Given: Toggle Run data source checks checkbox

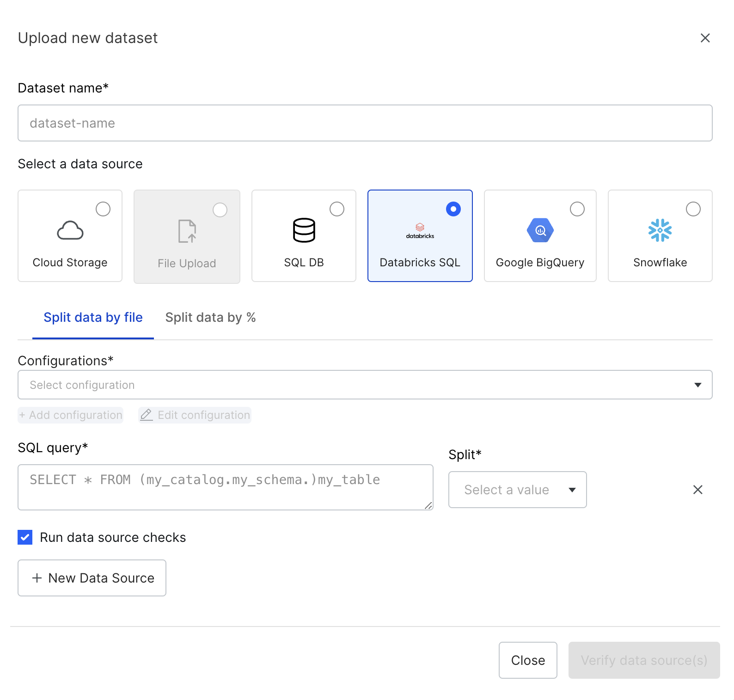Looking at the screenshot, I should (x=25, y=537).
